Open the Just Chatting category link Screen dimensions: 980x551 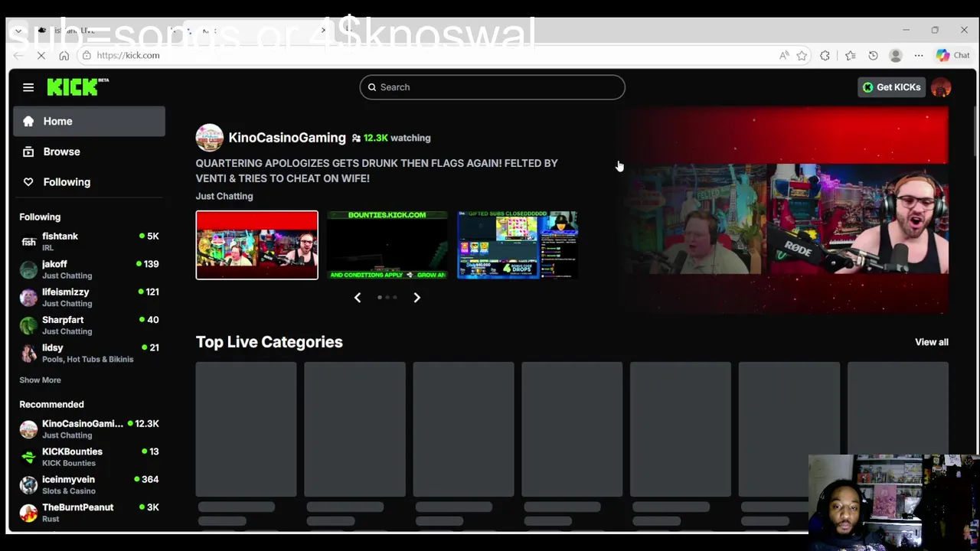(x=224, y=196)
